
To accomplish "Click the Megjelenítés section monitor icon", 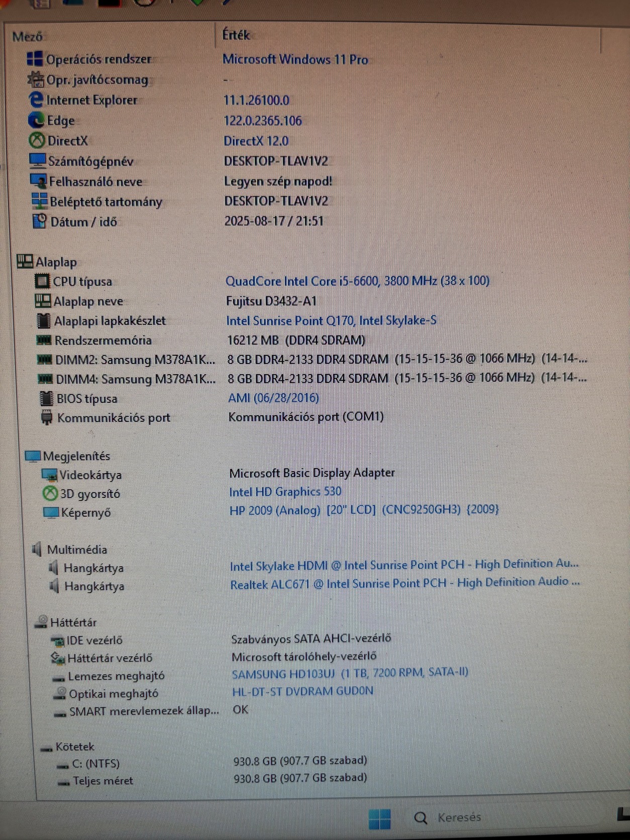I will [33, 456].
